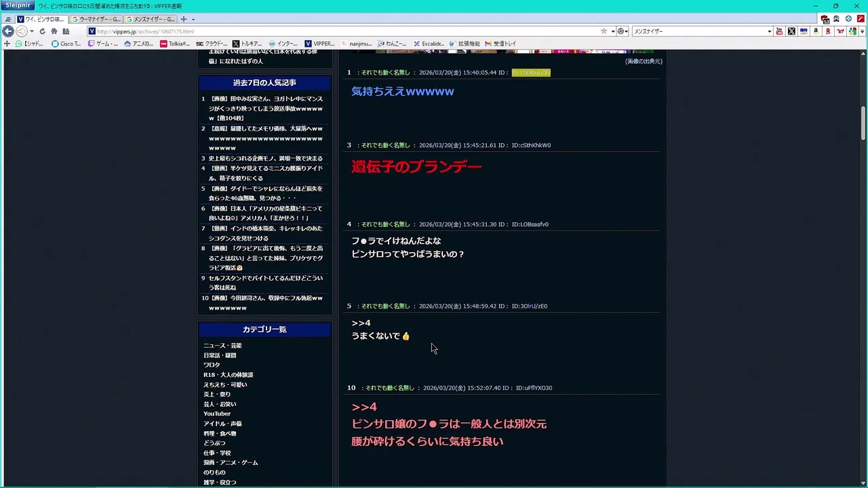This screenshot has height=488, width=868.
Task: Click the forward navigation arrow
Action: coord(21,31)
